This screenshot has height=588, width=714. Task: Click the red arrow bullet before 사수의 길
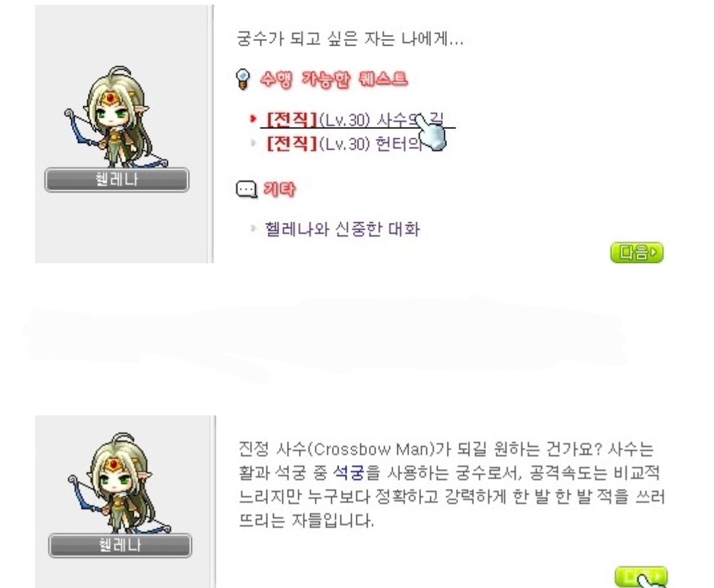(x=253, y=119)
